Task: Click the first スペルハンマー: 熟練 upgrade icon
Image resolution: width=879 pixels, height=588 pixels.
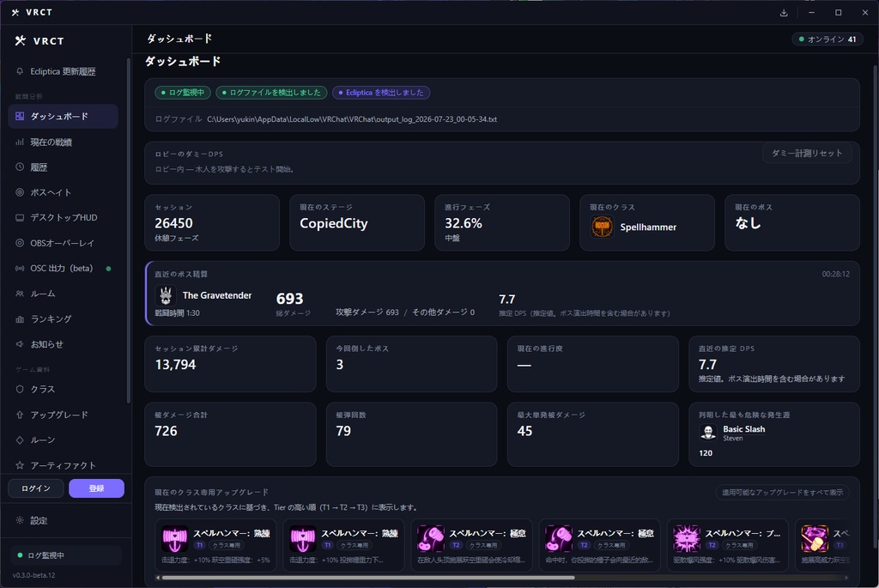Action: [x=174, y=539]
